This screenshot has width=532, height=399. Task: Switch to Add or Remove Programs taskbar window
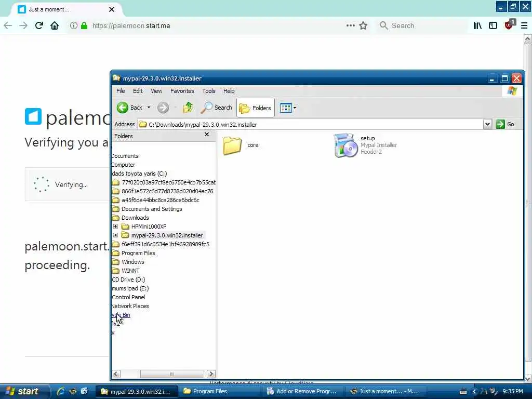pos(304,391)
